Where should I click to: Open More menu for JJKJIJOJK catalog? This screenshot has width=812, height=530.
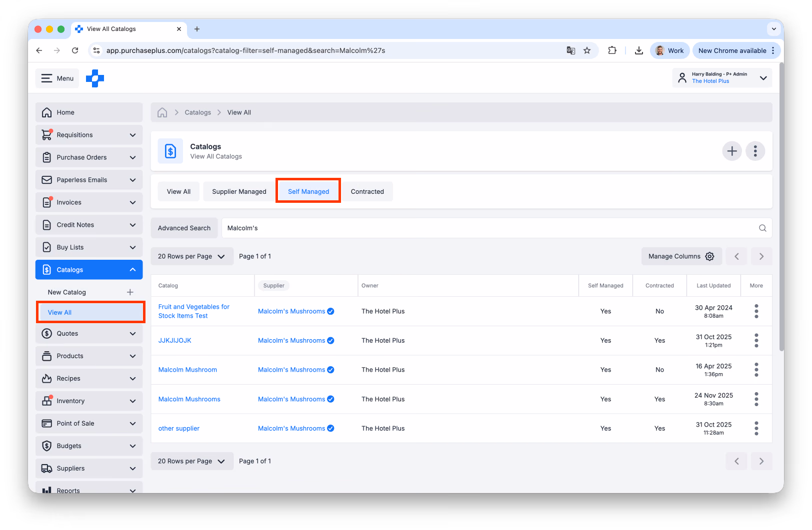click(x=756, y=341)
